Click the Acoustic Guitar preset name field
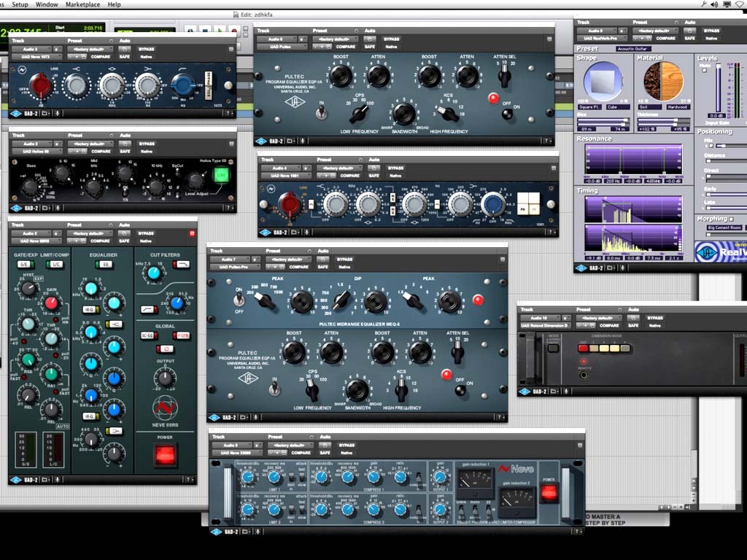 tap(632, 49)
